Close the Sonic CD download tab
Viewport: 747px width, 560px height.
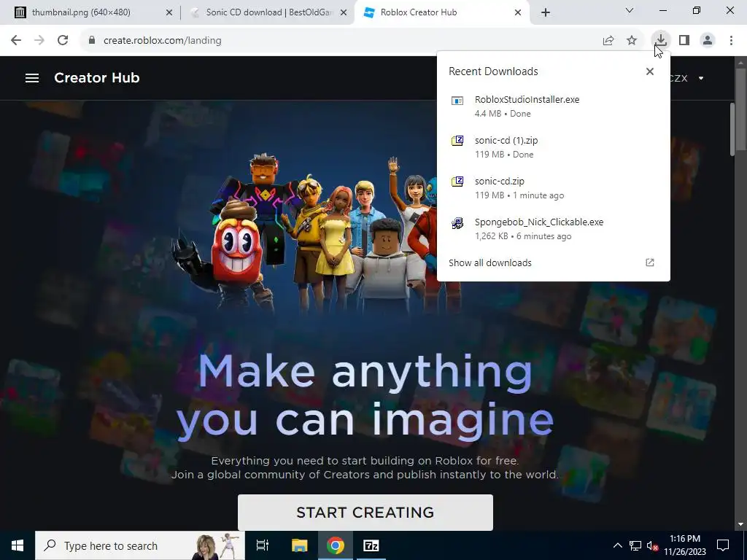tap(344, 13)
